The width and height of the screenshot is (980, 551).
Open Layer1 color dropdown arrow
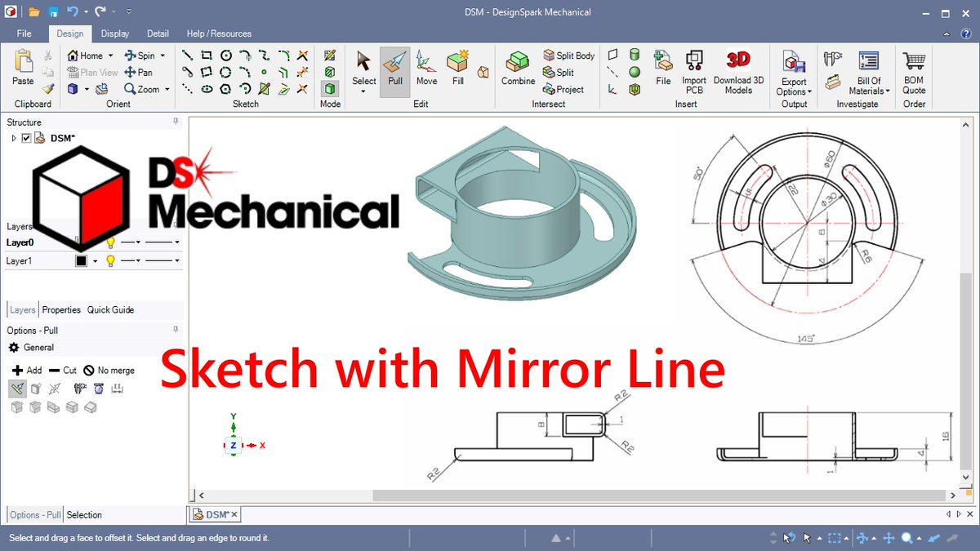coord(95,261)
